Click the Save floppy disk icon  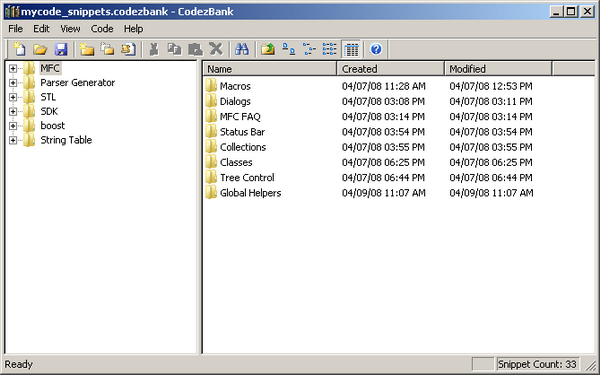61,49
